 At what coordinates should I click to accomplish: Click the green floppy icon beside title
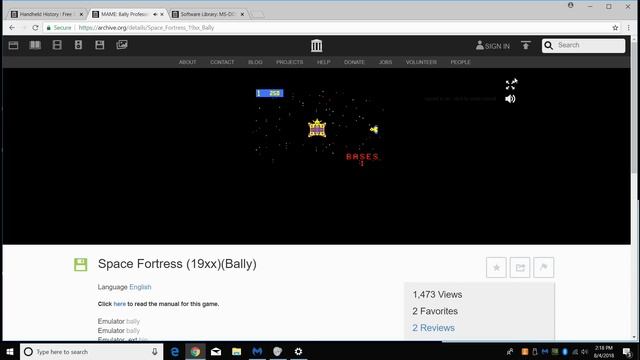(x=80, y=264)
